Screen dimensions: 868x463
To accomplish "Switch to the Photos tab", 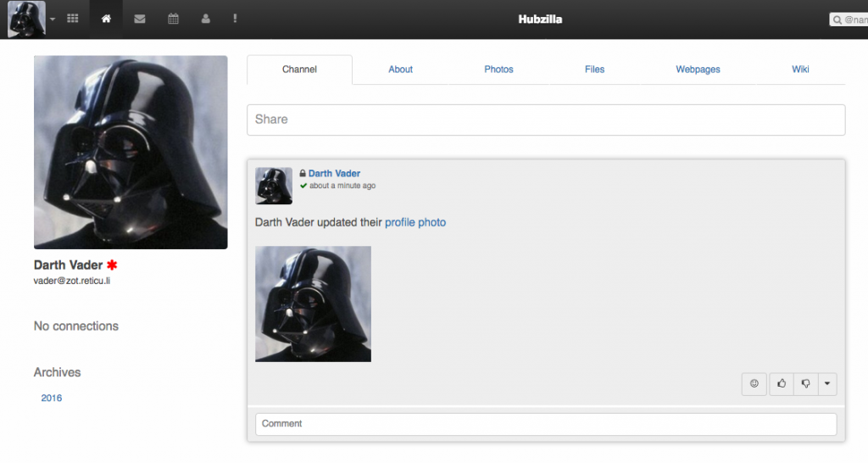I will click(498, 70).
